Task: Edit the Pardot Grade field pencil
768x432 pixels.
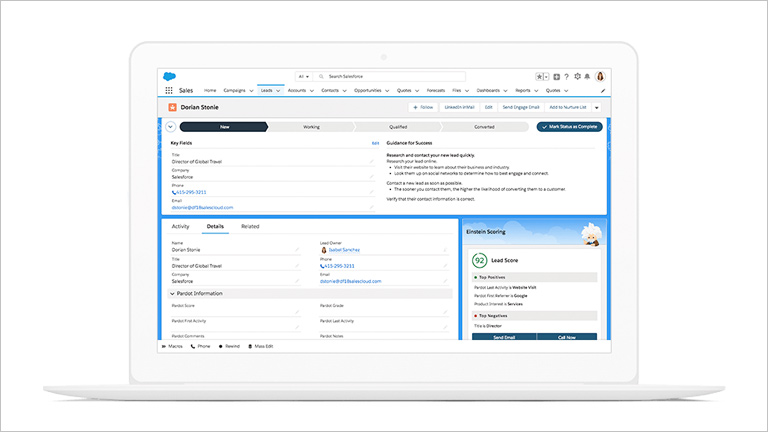Action: coord(445,312)
